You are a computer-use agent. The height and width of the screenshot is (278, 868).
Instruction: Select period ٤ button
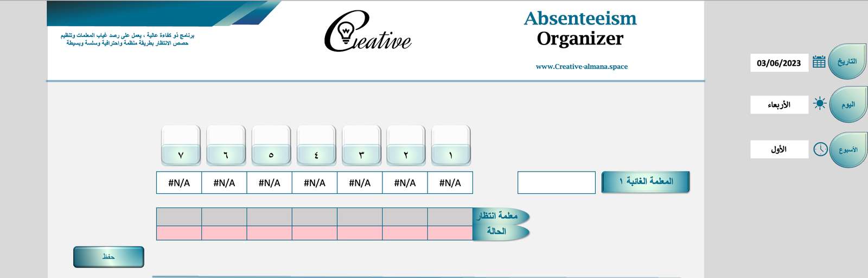coord(316,146)
